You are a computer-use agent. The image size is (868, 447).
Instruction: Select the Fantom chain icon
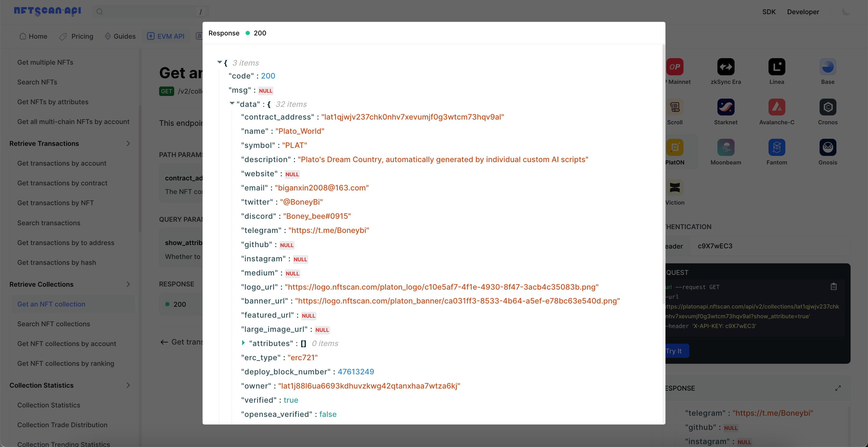[777, 147]
